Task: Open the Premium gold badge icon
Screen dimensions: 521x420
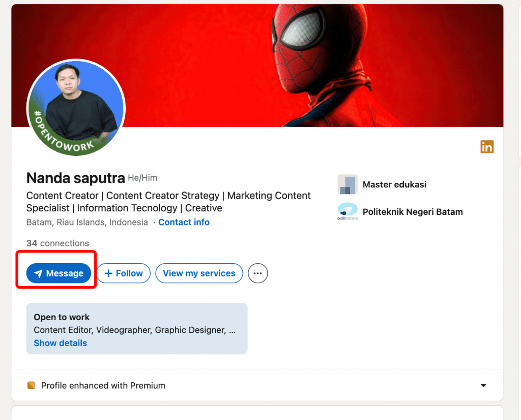Action: click(31, 385)
